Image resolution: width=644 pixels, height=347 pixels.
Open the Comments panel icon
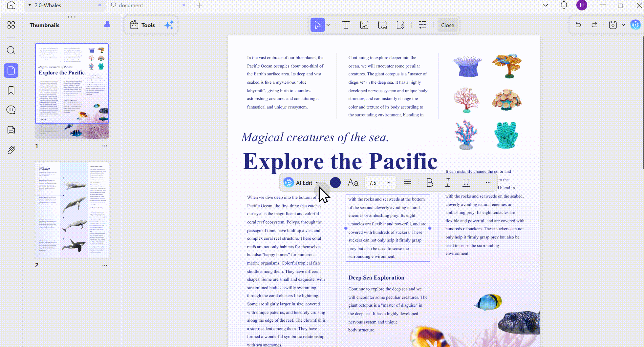[x=11, y=110]
